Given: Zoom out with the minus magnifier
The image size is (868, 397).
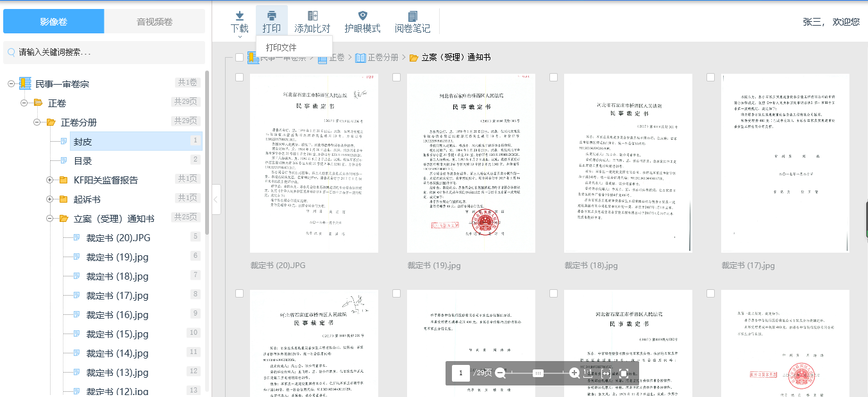Looking at the screenshot, I should coord(501,373).
